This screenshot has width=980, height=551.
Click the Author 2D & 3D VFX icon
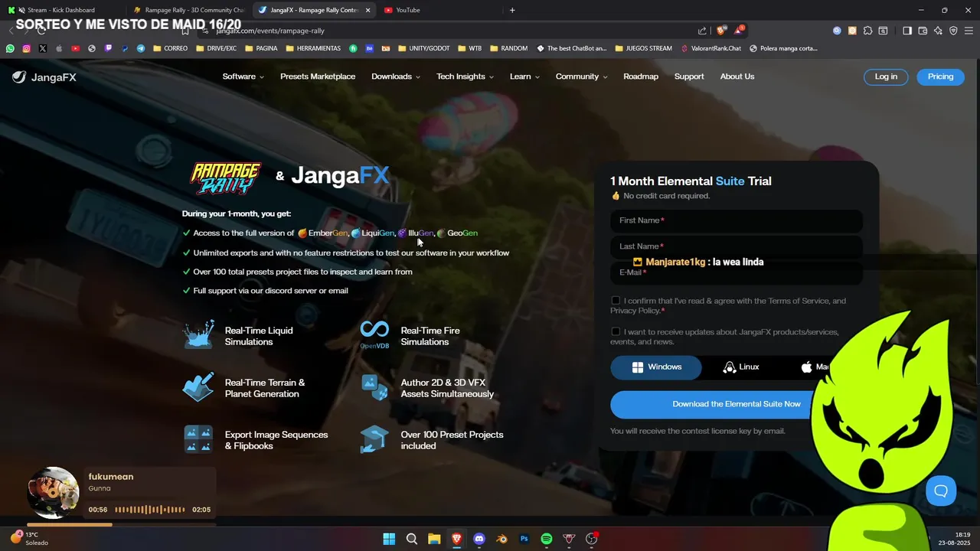coord(374,387)
